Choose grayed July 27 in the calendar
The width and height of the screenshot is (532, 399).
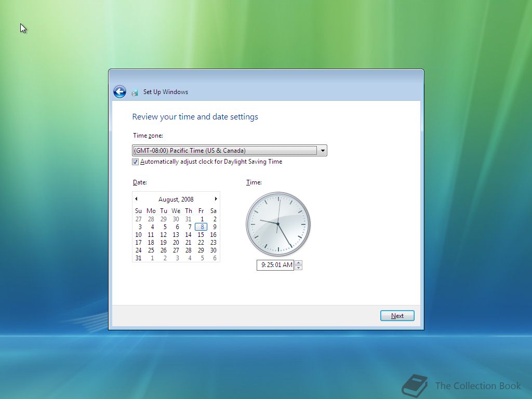[138, 219]
